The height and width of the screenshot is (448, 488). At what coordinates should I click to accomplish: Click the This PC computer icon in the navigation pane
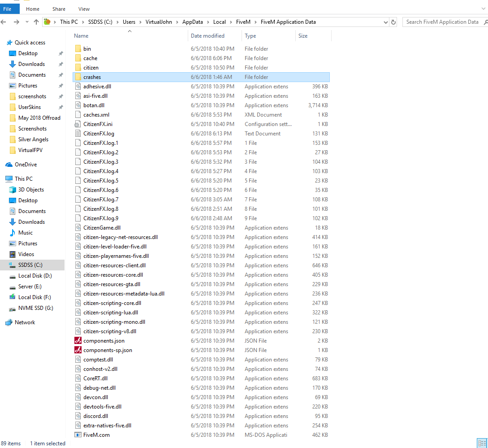coord(9,179)
